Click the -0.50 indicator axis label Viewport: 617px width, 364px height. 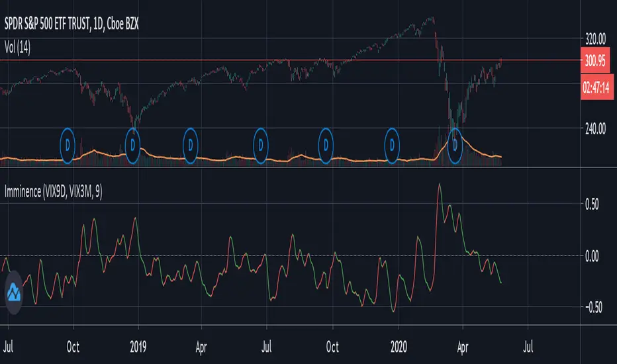coord(593,307)
